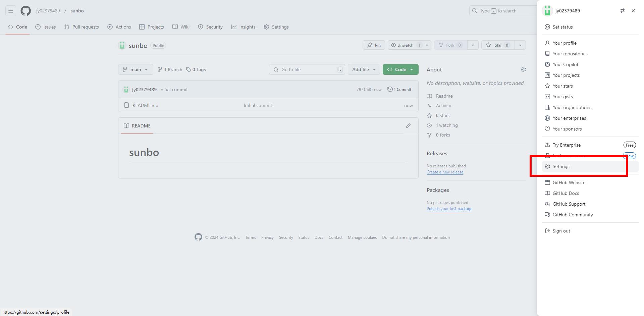The height and width of the screenshot is (316, 644).
Task: Sign out of the GitHub account
Action: pyautogui.click(x=590, y=231)
